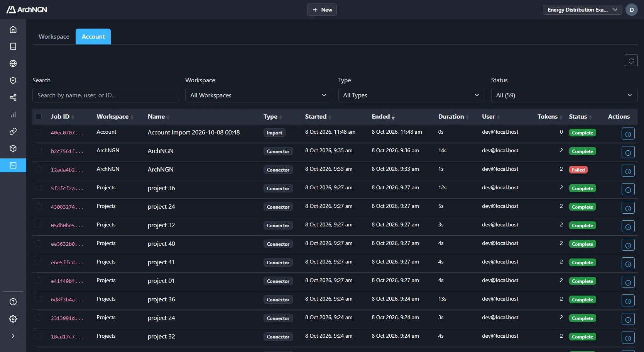Open the All Types dropdown
This screenshot has height=352, width=644.
point(411,95)
